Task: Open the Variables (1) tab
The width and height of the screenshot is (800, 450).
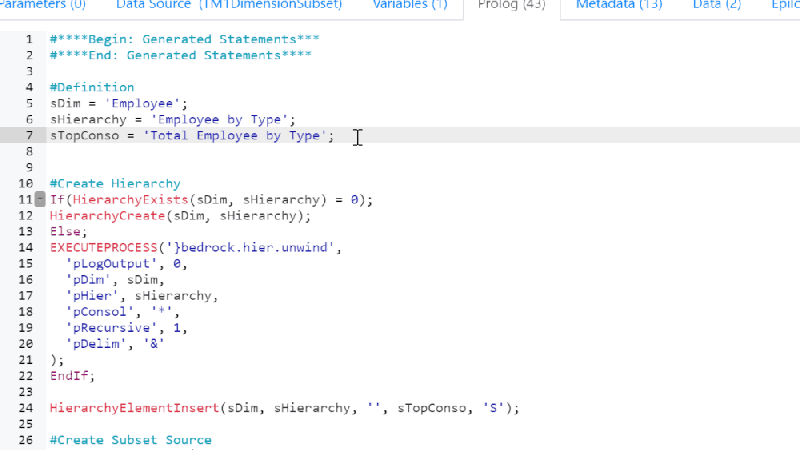Action: [410, 5]
